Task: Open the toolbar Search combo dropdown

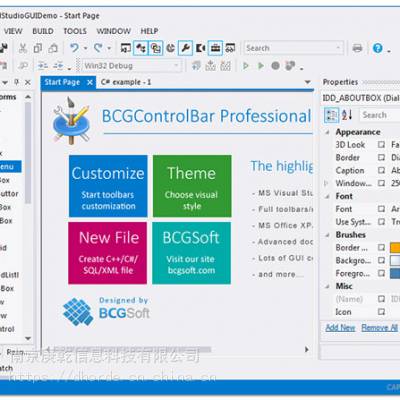Action: point(339,48)
